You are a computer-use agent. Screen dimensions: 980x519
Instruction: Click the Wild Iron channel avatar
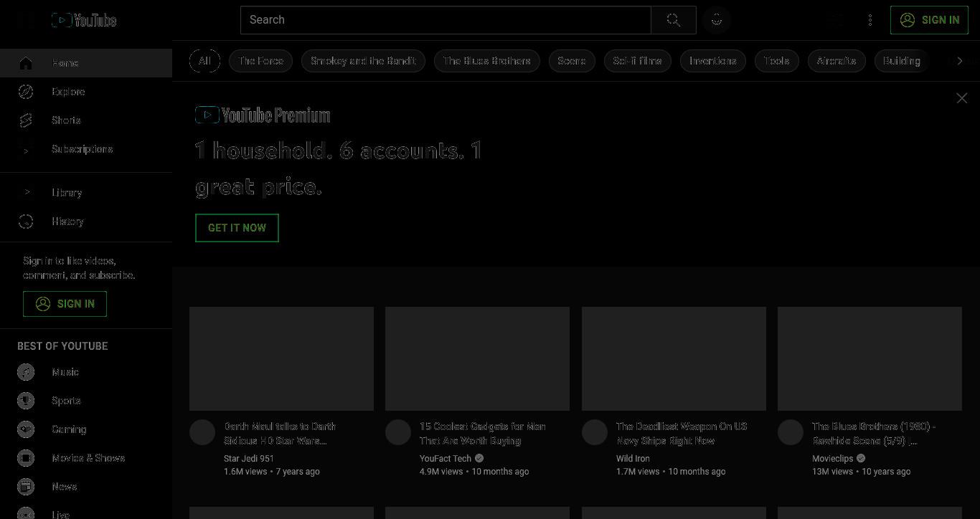click(x=595, y=432)
